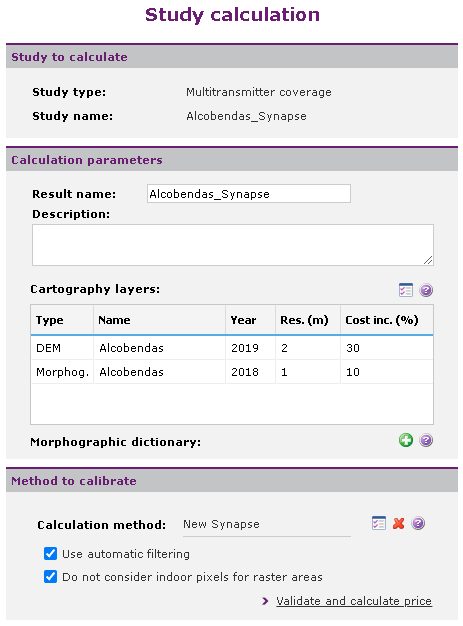This screenshot has width=463, height=626.
Task: Click the Calculation parameters section header
Action: [232, 159]
